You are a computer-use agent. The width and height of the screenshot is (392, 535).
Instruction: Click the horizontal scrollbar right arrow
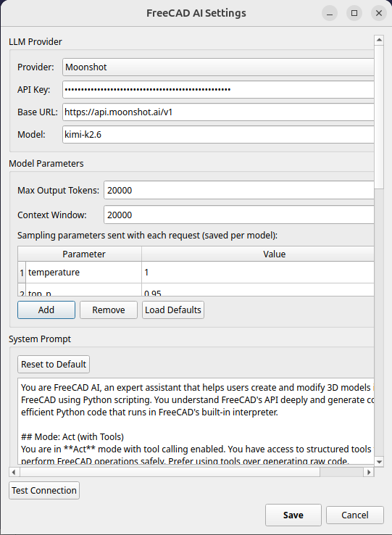click(369, 472)
